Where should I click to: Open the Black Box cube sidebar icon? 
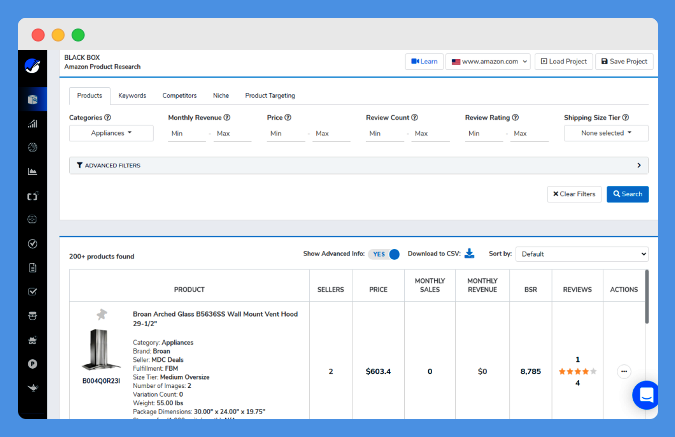tap(32, 99)
